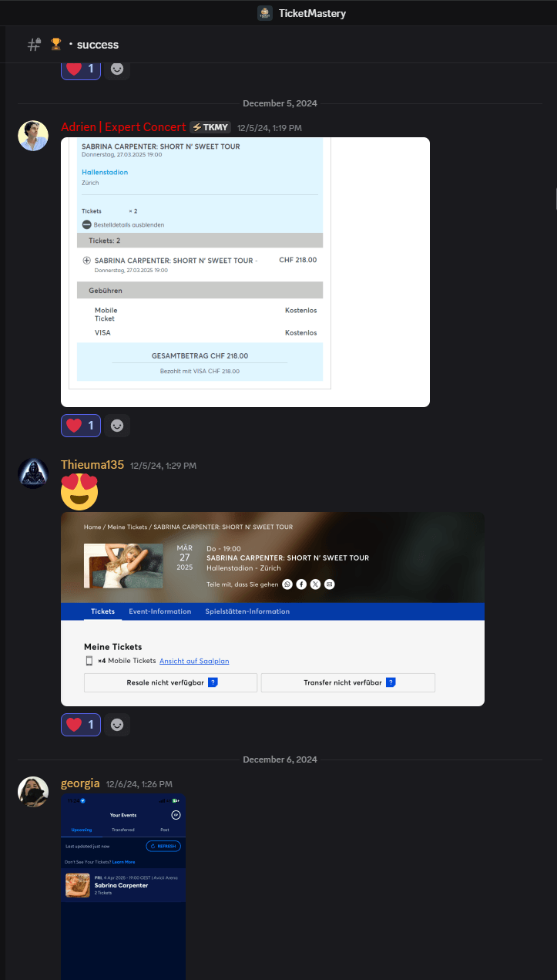
Task: Toggle heart reaction on Thieuma135's ticket post
Action: [81, 725]
